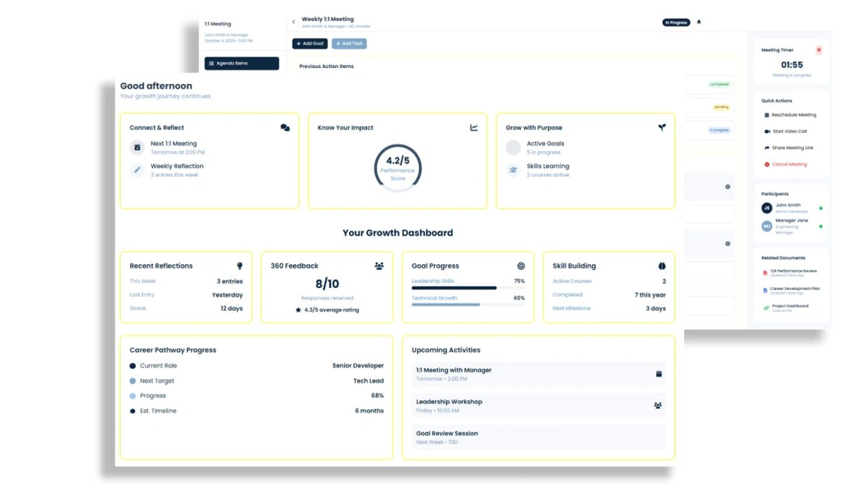Click the chart icon in Know Your Impact
The image size is (868, 489).
474,128
